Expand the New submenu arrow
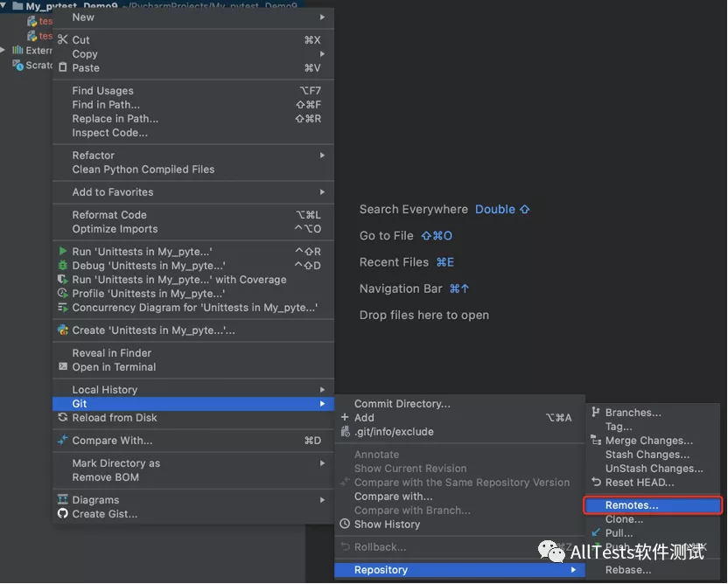The height and width of the screenshot is (584, 728). [x=322, y=17]
